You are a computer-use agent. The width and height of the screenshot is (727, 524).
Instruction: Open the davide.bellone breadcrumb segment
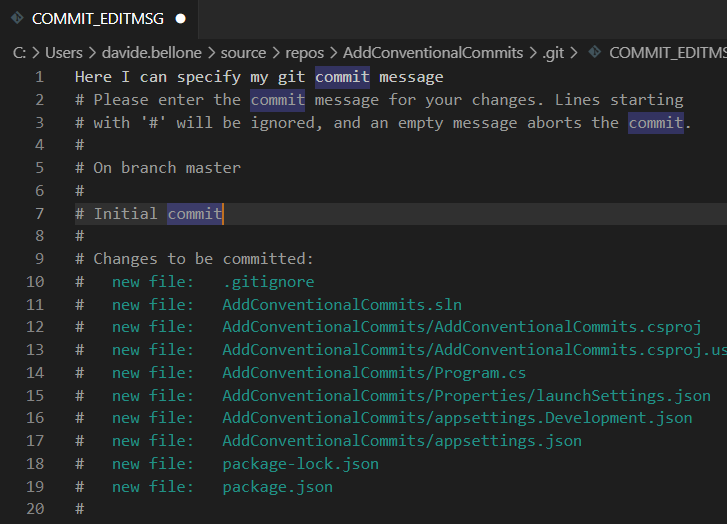point(152,53)
